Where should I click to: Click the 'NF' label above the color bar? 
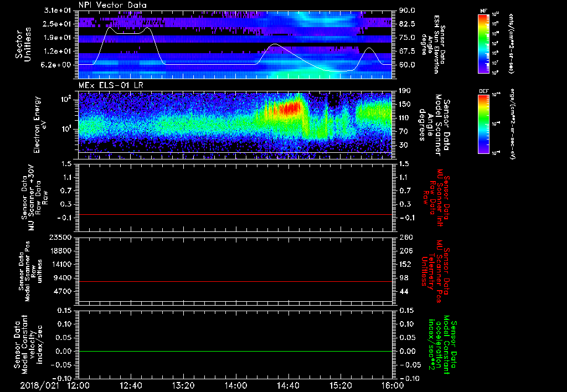click(x=484, y=11)
